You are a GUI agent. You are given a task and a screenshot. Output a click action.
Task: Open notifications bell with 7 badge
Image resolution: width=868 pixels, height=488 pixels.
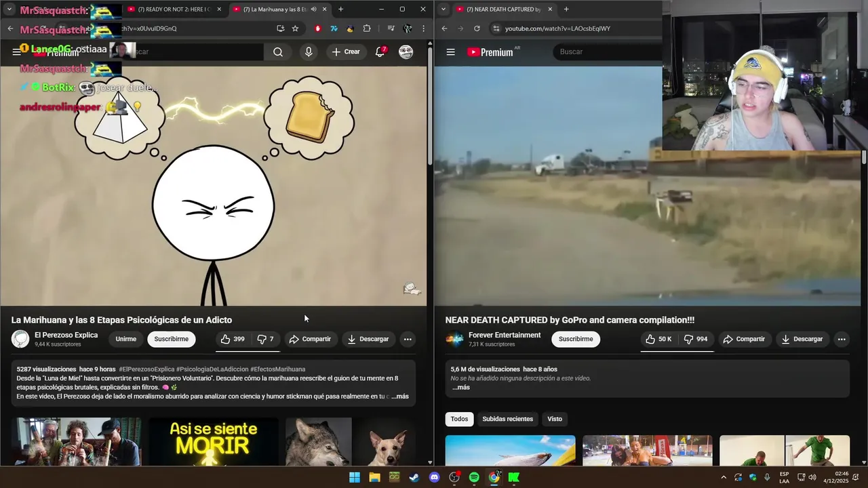click(x=380, y=52)
